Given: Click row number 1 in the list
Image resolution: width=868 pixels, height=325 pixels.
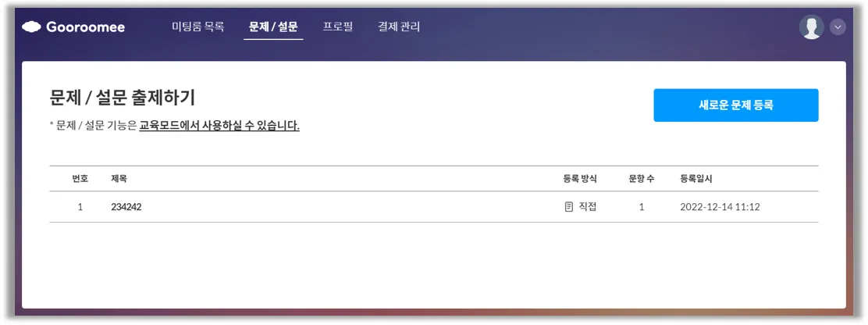Looking at the screenshot, I should coord(80,207).
